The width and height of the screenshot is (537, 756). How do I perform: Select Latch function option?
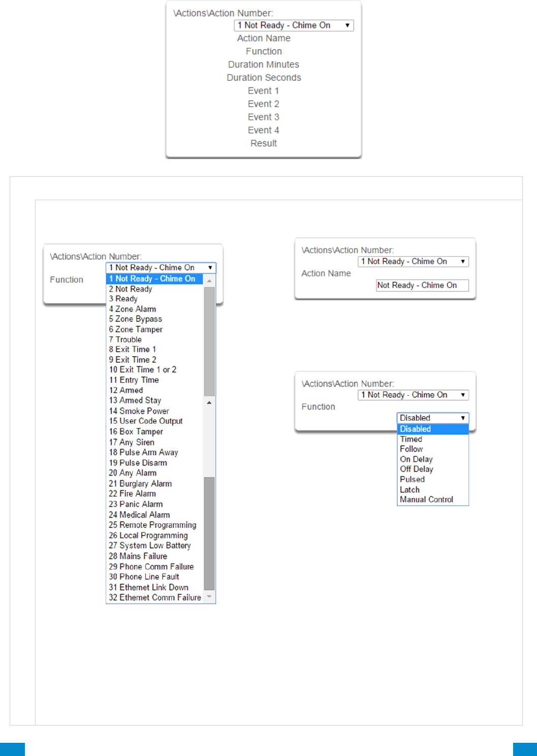(x=432, y=490)
